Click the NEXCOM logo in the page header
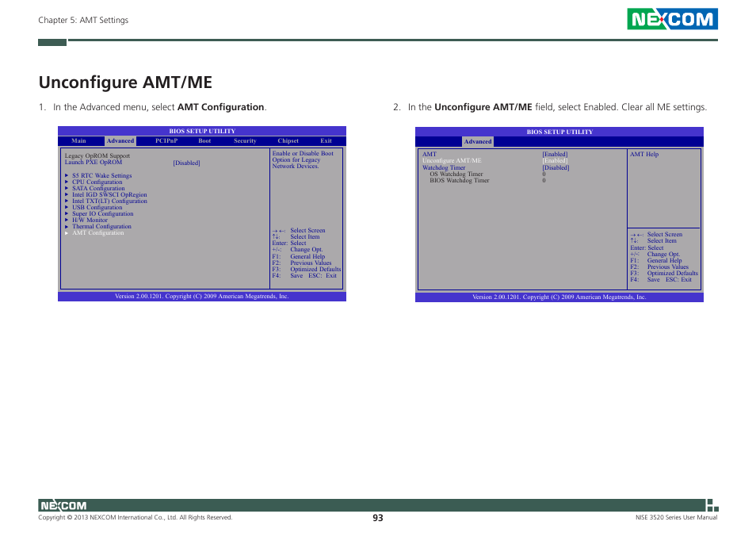756x533 pixels. 672,19
